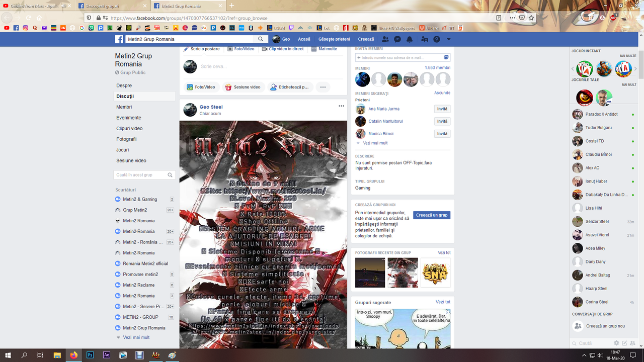Viewport: 644px width, 362px height.
Task: Click the bookmark star in the address bar
Action: pos(531,18)
